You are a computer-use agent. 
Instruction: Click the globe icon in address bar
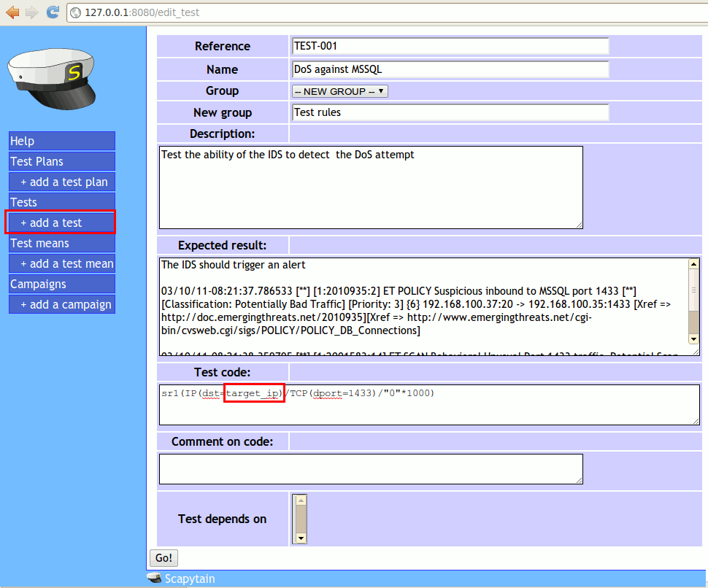coord(76,12)
